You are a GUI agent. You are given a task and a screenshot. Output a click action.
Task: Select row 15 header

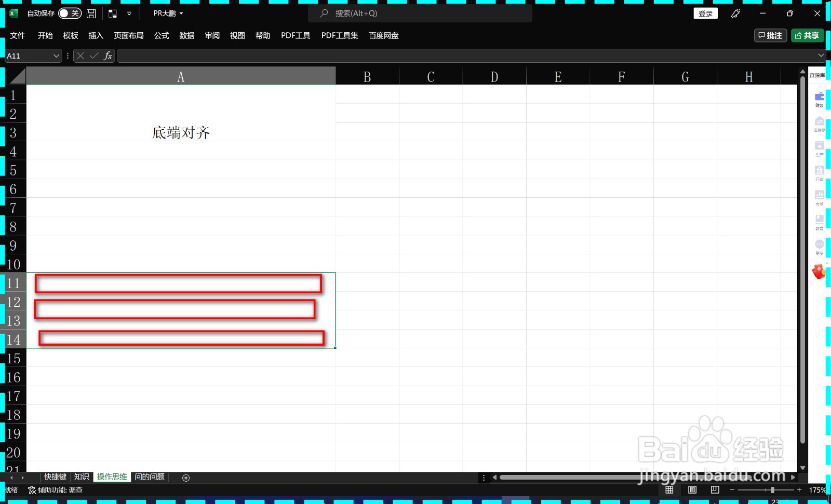coord(14,358)
